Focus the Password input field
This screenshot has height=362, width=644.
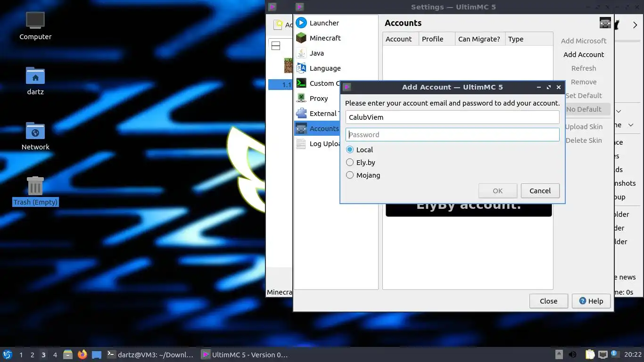coord(453,134)
